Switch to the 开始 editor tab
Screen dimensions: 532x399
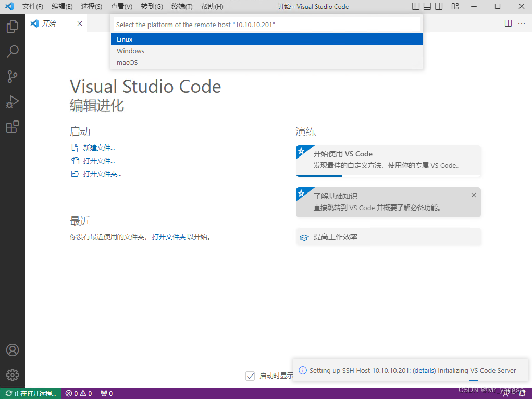pos(56,23)
